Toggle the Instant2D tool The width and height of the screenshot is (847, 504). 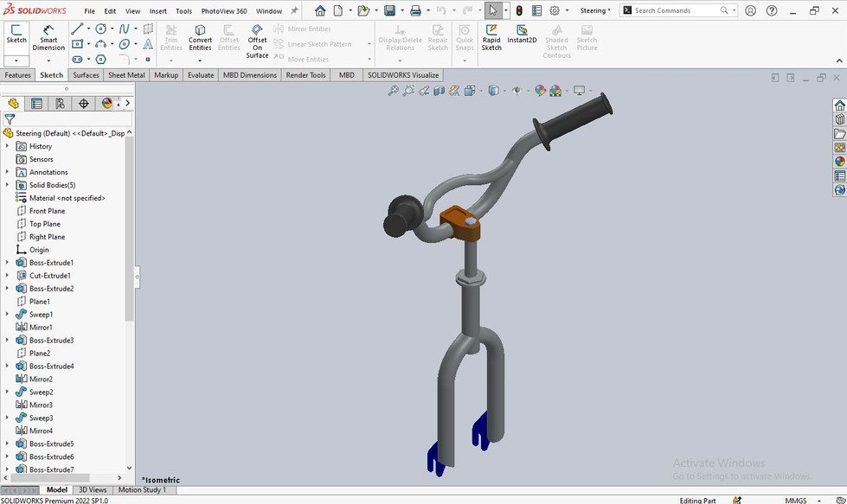pyautogui.click(x=522, y=34)
